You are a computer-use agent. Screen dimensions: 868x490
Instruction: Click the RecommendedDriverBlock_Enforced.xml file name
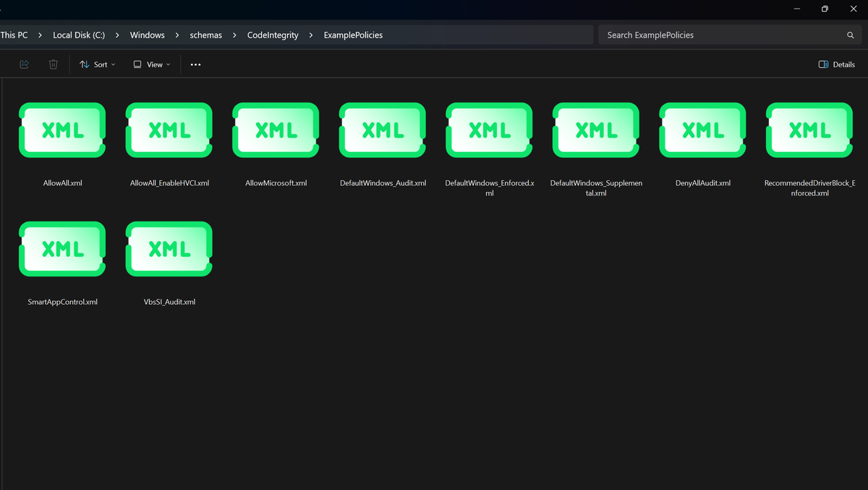(x=809, y=188)
